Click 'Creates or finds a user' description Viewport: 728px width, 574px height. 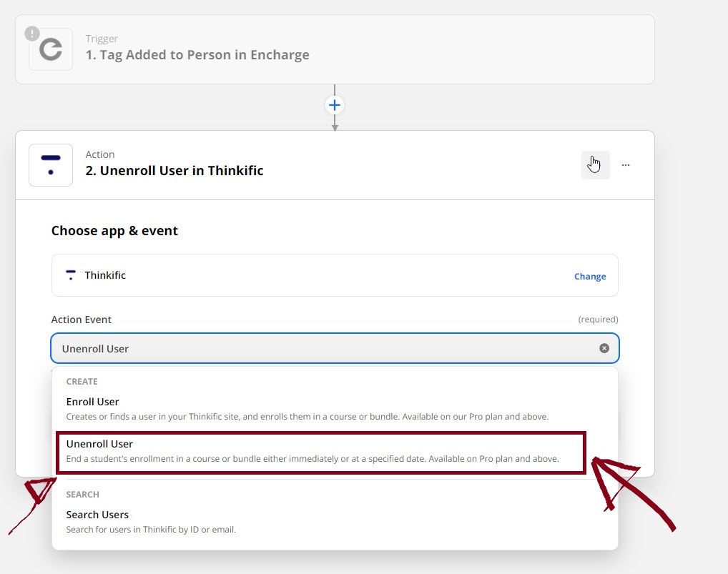pyautogui.click(x=308, y=416)
